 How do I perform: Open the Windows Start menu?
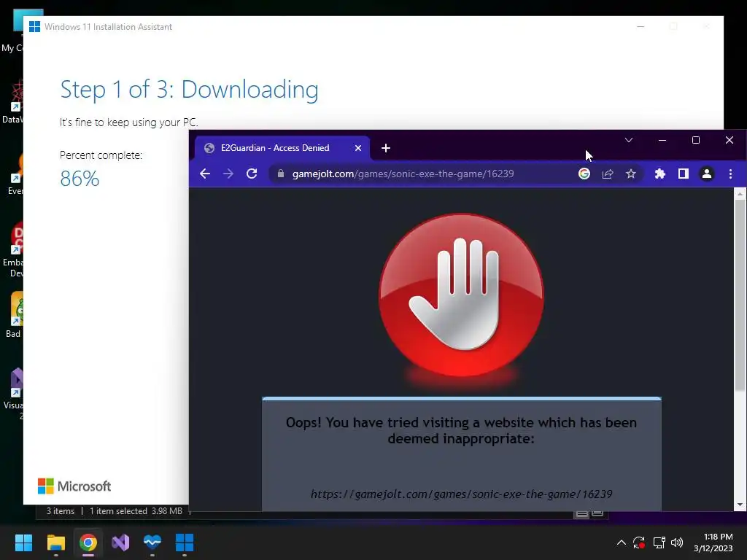coord(23,542)
